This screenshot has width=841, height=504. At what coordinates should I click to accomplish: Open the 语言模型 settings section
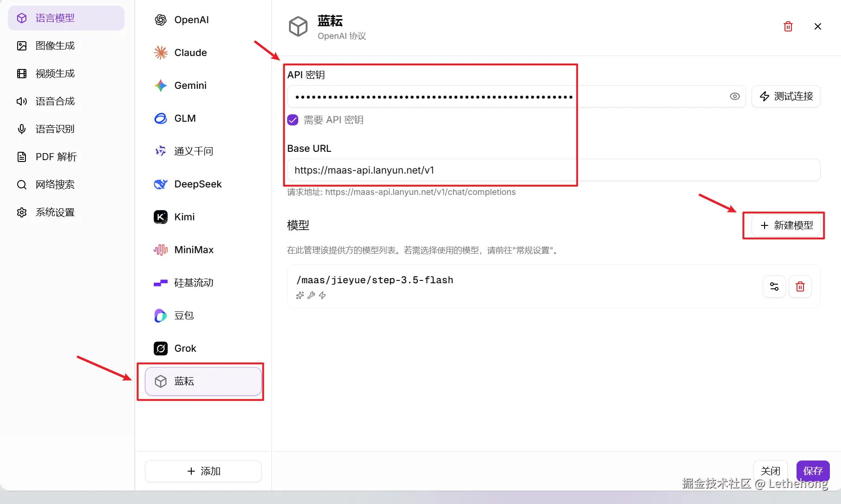pyautogui.click(x=66, y=18)
